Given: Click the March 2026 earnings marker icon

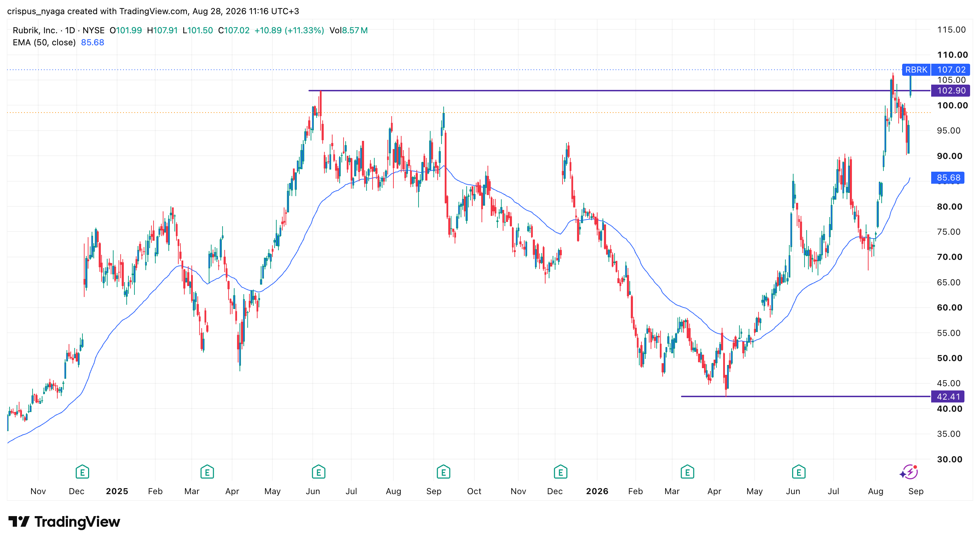Looking at the screenshot, I should coord(687,472).
